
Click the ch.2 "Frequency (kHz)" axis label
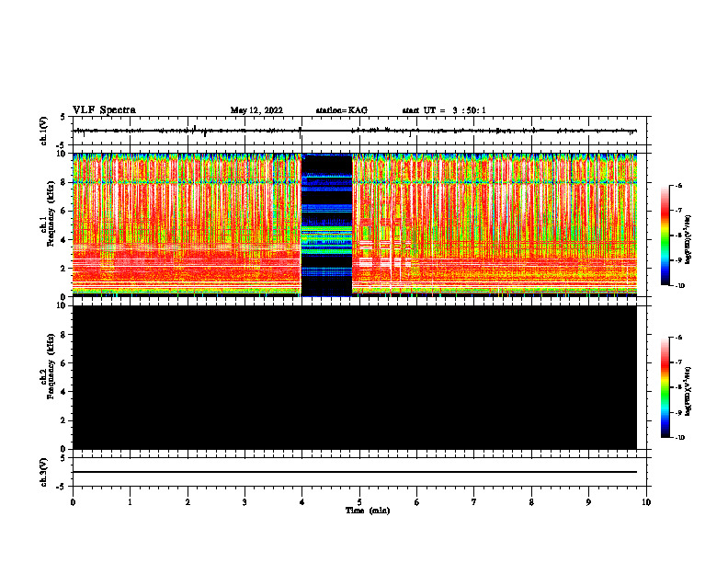pyautogui.click(x=51, y=366)
